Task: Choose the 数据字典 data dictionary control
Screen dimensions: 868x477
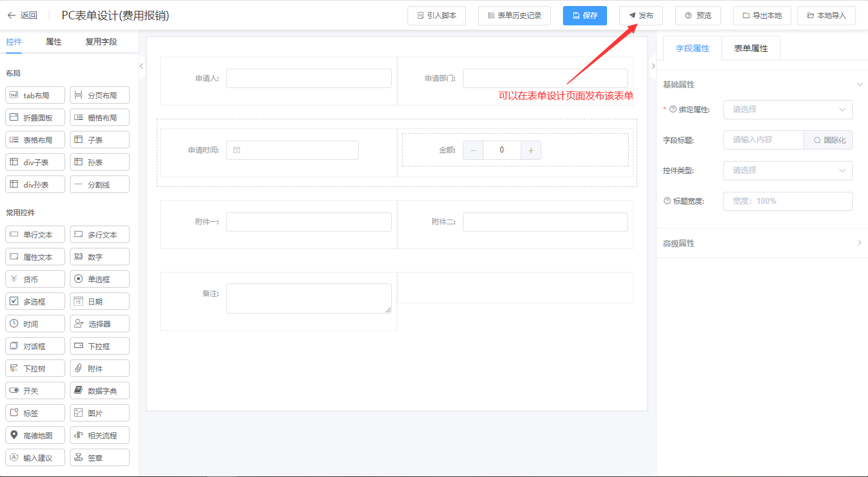Action: [99, 391]
